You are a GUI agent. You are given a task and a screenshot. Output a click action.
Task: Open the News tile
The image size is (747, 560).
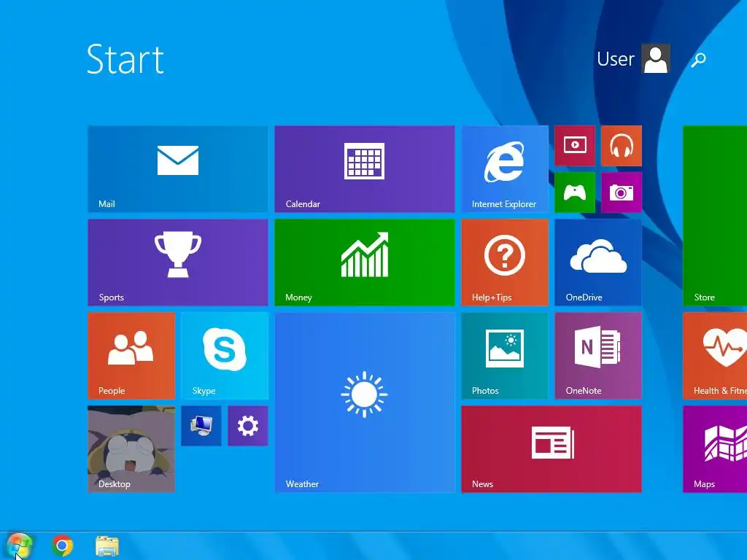coord(551,449)
